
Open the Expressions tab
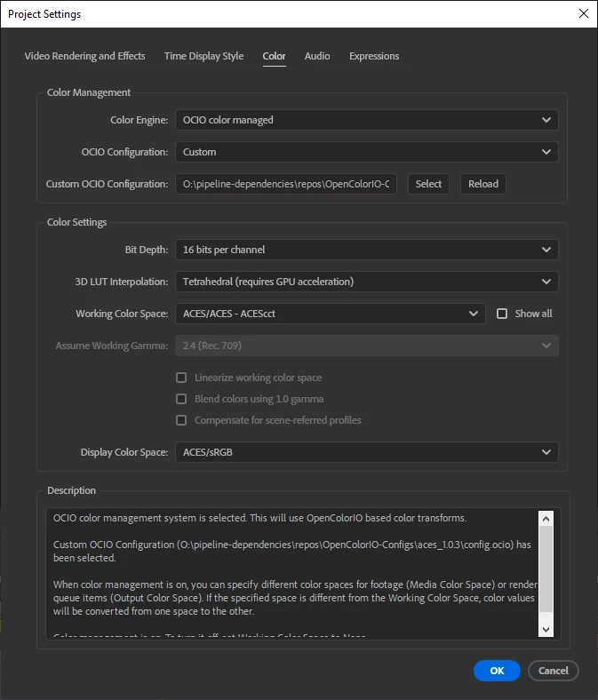[374, 56]
